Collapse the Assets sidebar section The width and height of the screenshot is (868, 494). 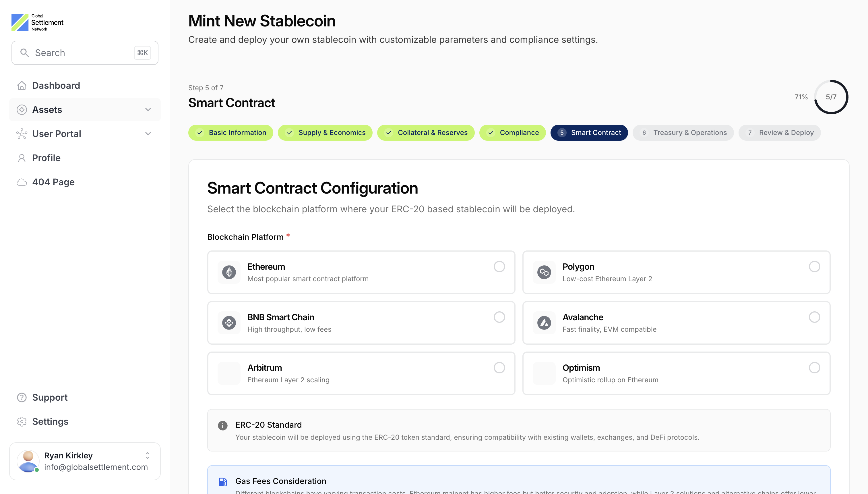[148, 109]
